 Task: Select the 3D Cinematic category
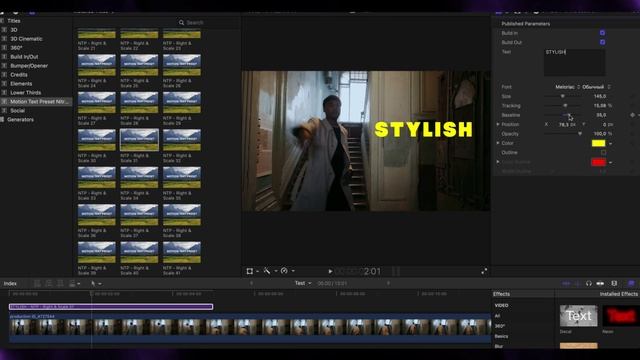pyautogui.click(x=26, y=39)
